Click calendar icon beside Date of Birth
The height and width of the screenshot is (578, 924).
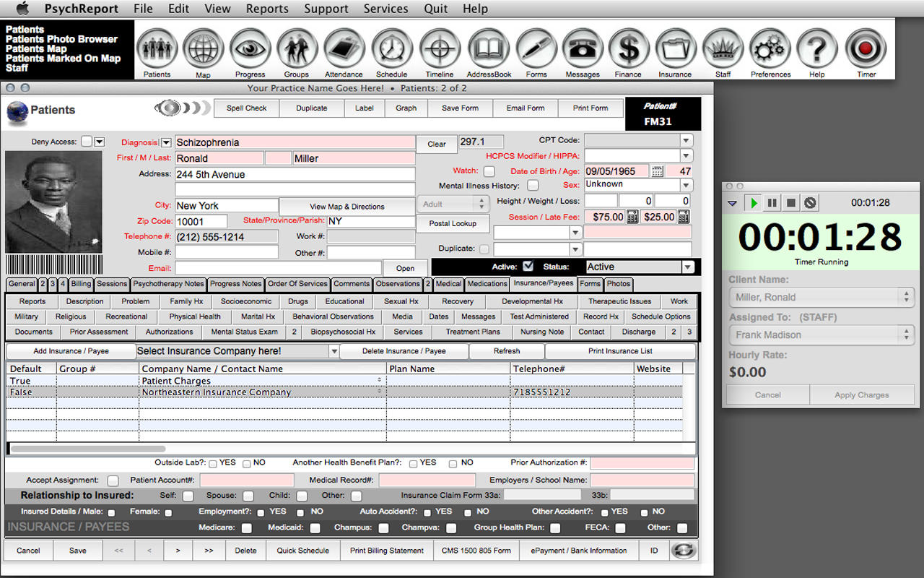pyautogui.click(x=657, y=171)
